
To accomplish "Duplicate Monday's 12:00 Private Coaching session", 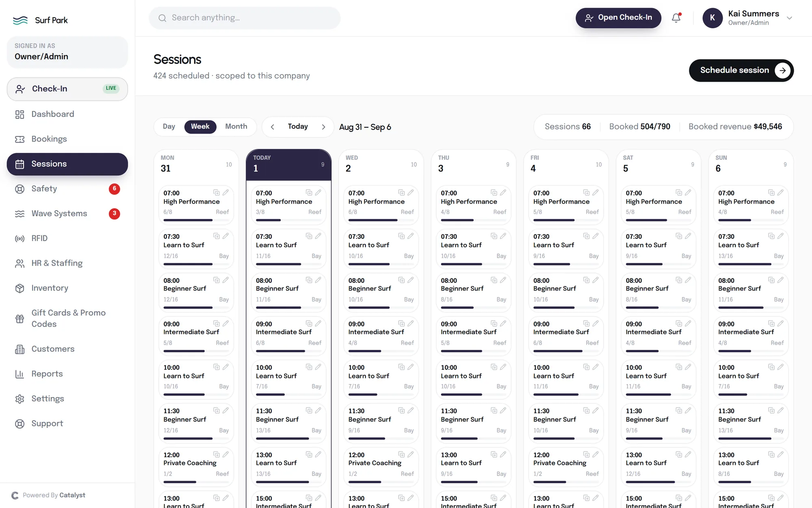I will click(216, 454).
